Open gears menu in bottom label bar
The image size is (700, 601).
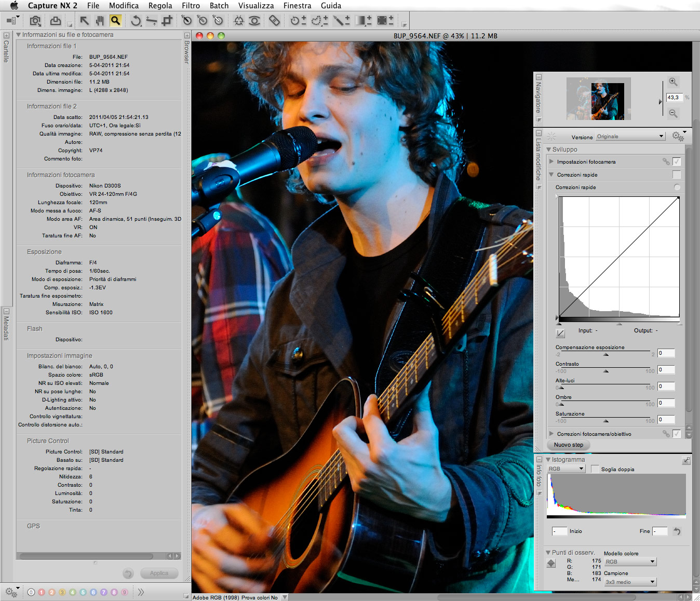click(12, 592)
